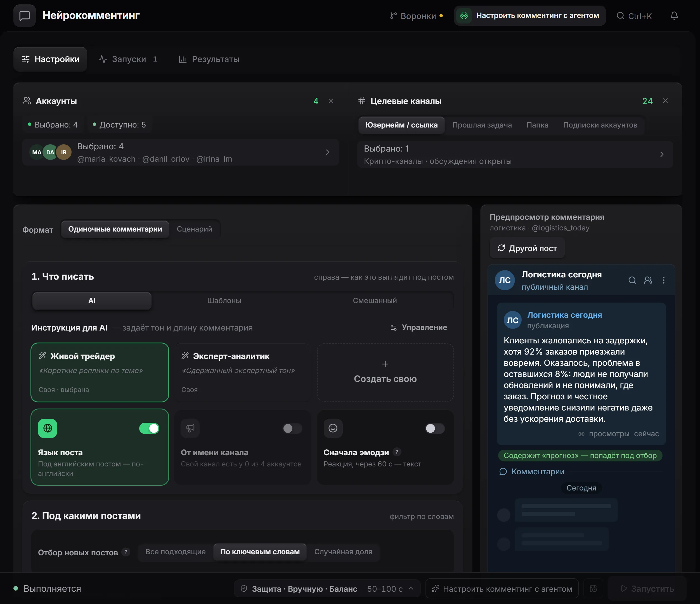Screen dimensions: 700x604
Task: Switch to the Шаблоны mode tab
Action: coord(224,301)
